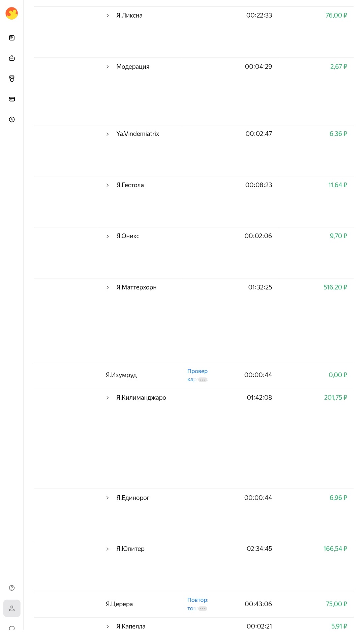Viewport: 364px width, 640px height.
Task: Expand the Я.Маттерхорн row
Action: [x=108, y=287]
